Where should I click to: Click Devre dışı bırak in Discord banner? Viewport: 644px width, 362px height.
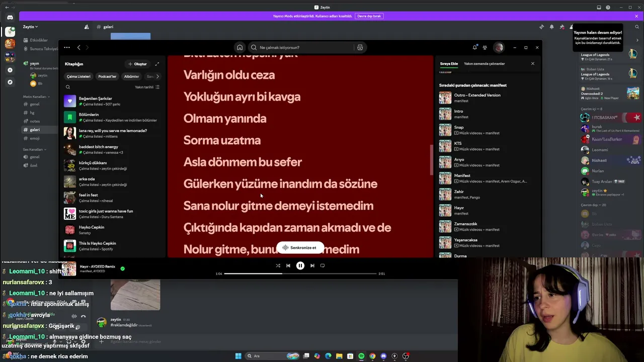tap(369, 16)
